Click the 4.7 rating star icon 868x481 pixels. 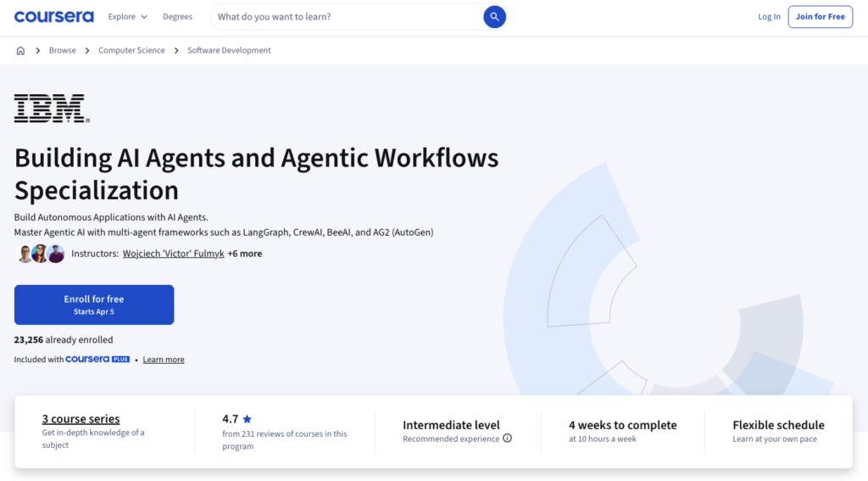(x=247, y=419)
